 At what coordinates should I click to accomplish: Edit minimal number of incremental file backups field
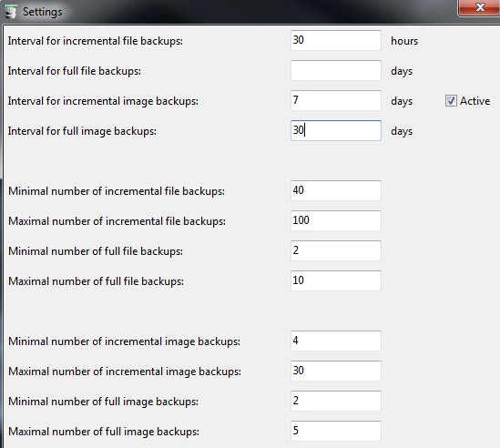click(336, 190)
